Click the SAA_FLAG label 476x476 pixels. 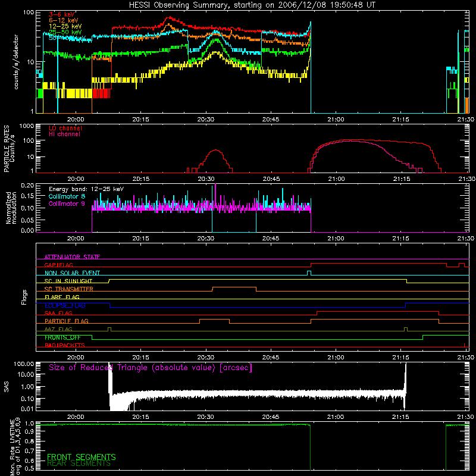click(x=58, y=314)
